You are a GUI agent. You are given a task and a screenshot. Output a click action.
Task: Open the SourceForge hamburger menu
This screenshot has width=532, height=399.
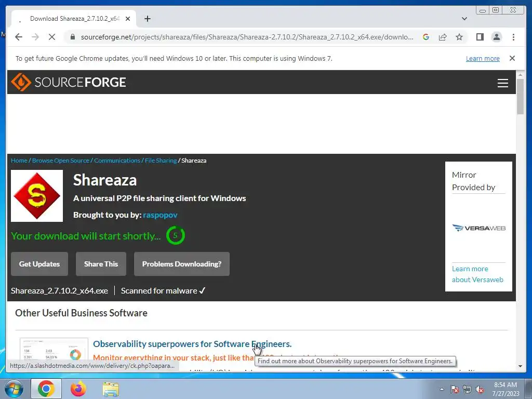point(502,83)
